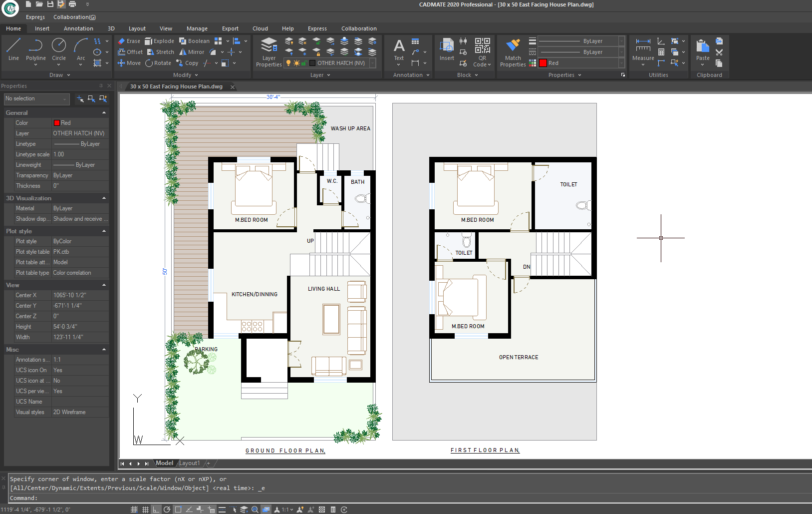Viewport: 812px width, 514px height.
Task: Click the Match Properties brush
Action: coord(513,52)
